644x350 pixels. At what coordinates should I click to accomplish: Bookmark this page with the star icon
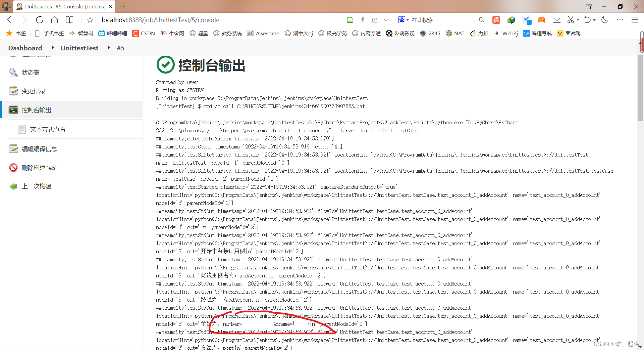[x=90, y=20]
